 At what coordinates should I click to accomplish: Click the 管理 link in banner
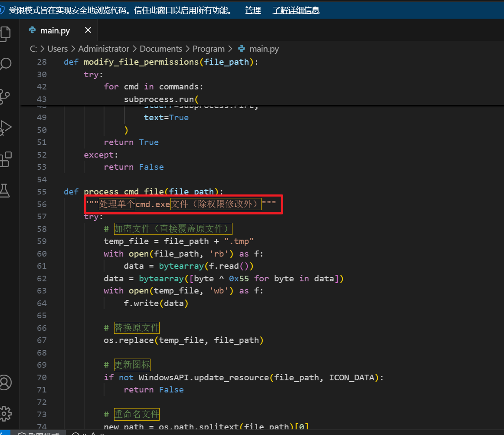253,10
